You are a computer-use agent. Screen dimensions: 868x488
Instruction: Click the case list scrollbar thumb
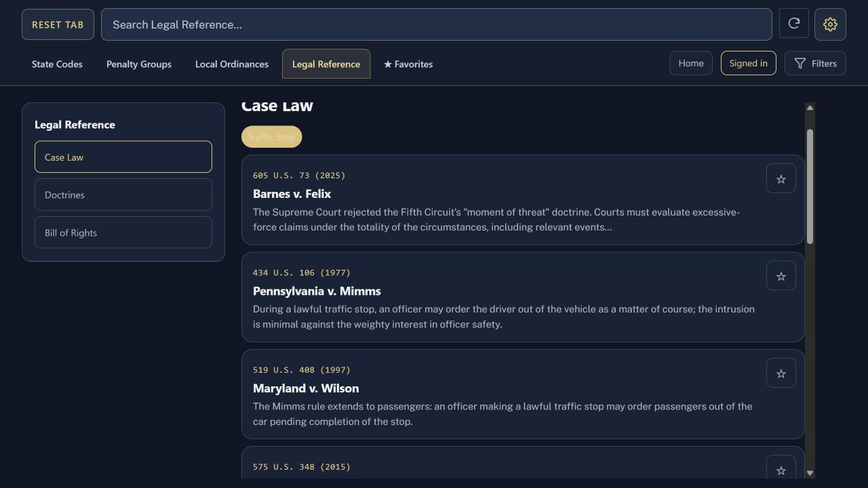coord(810,186)
